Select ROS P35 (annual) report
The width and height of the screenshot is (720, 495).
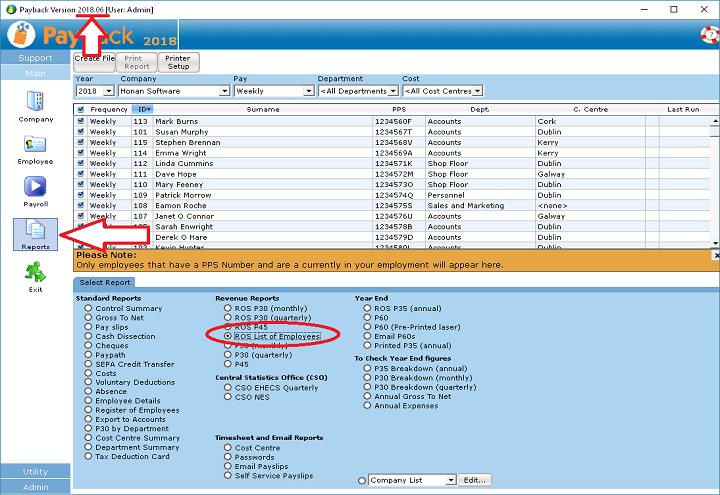367,308
